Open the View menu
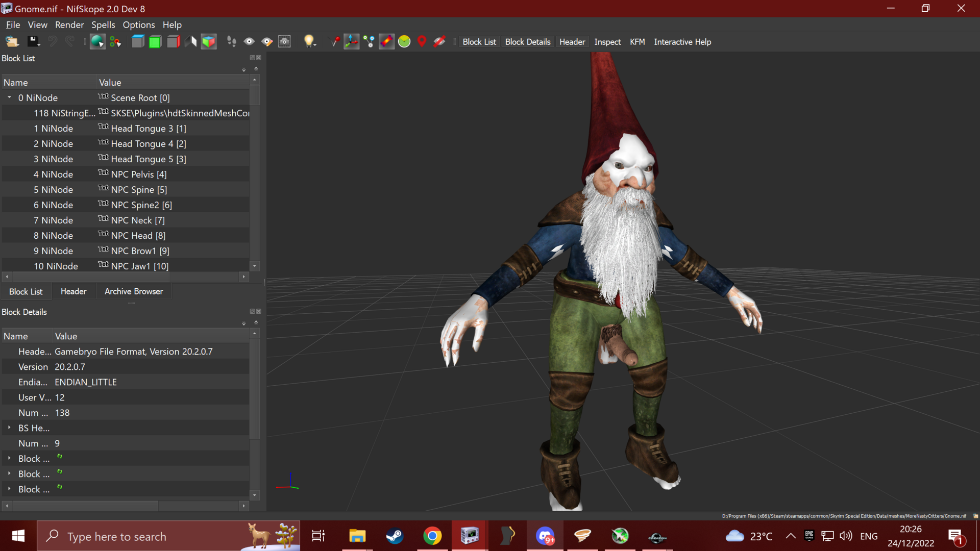The image size is (980, 551). coord(37,24)
